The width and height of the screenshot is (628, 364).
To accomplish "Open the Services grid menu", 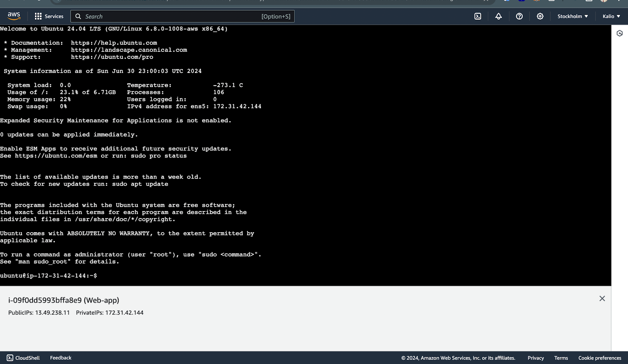I will (x=38, y=16).
